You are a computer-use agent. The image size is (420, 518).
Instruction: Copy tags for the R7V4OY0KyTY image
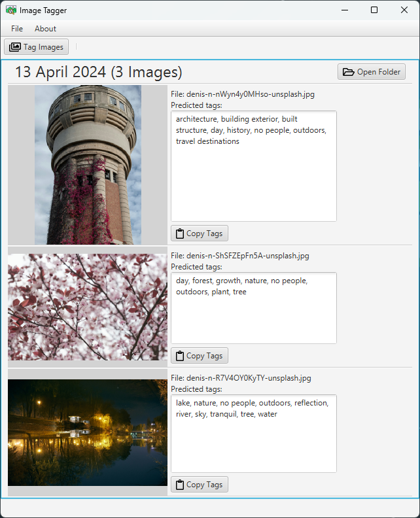tap(200, 484)
